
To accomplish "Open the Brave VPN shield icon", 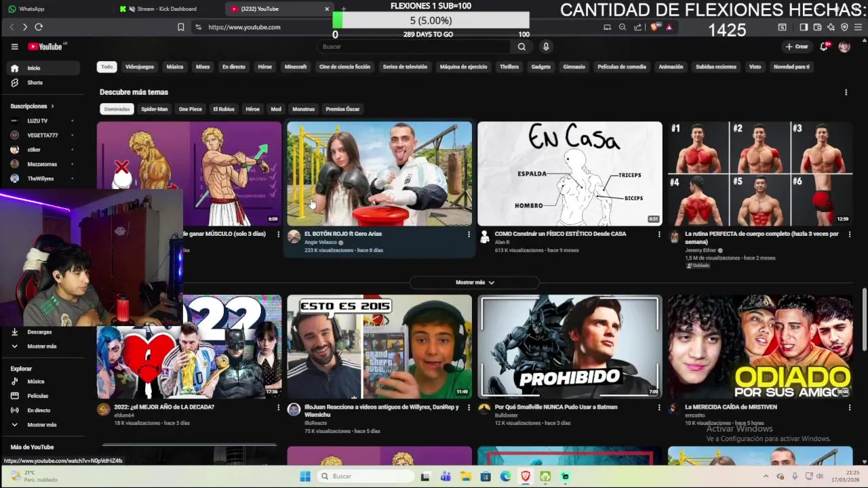I will pyautogui.click(x=844, y=27).
